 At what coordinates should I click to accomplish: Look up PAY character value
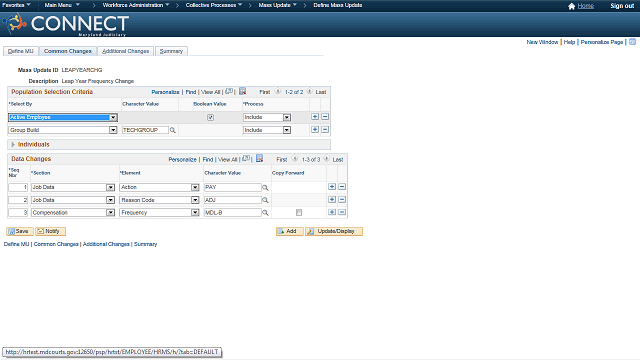[265, 188]
